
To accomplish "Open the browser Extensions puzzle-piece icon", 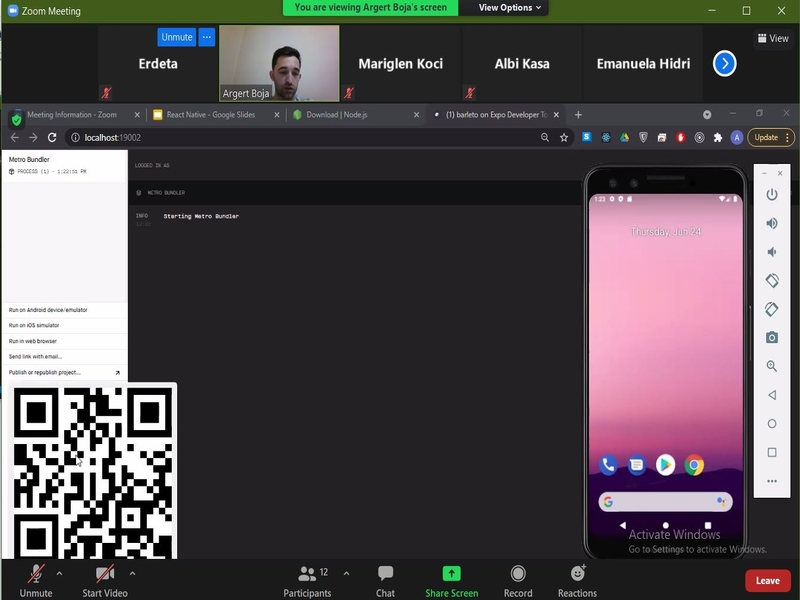I will pyautogui.click(x=716, y=137).
